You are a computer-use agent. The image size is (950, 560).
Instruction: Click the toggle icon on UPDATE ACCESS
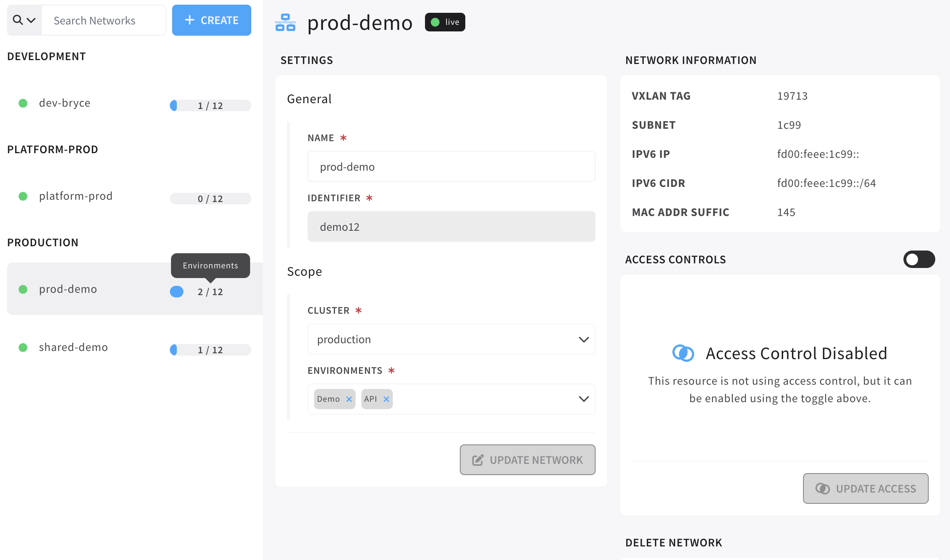pos(822,489)
